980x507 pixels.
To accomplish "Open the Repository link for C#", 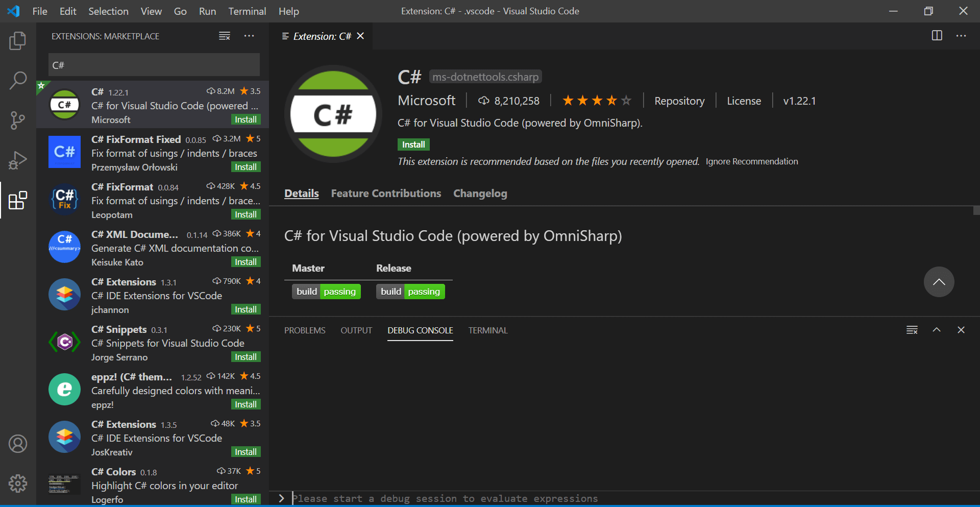I will pyautogui.click(x=679, y=101).
